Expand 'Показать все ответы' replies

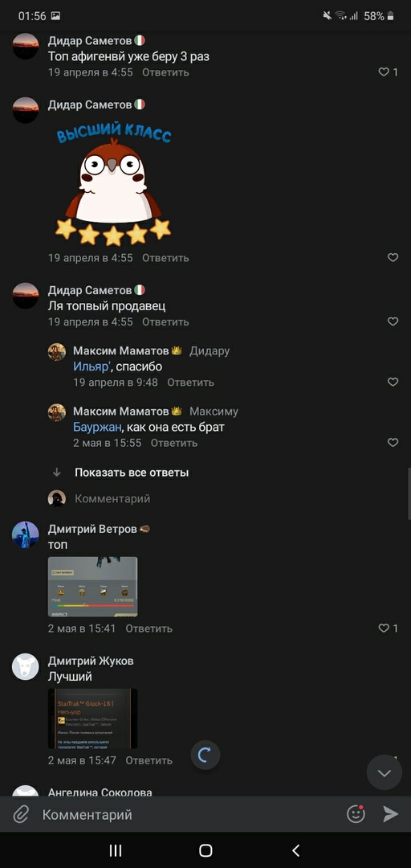132,473
